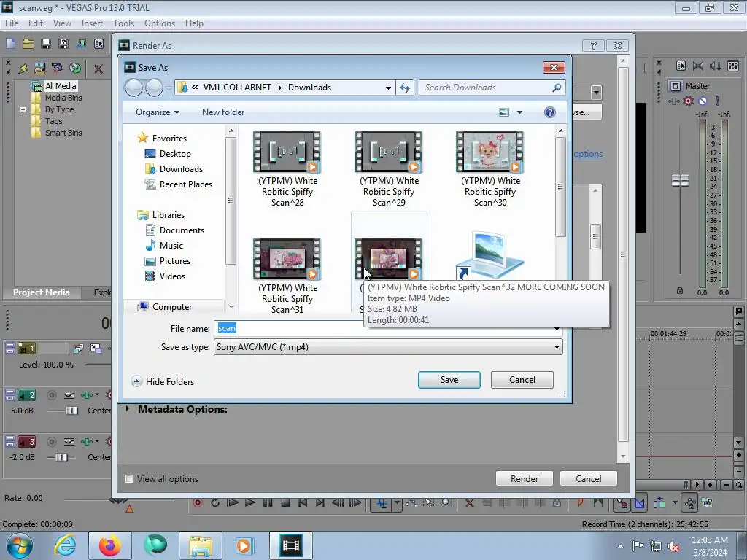Select the Smart Bins media folder

pos(57,133)
